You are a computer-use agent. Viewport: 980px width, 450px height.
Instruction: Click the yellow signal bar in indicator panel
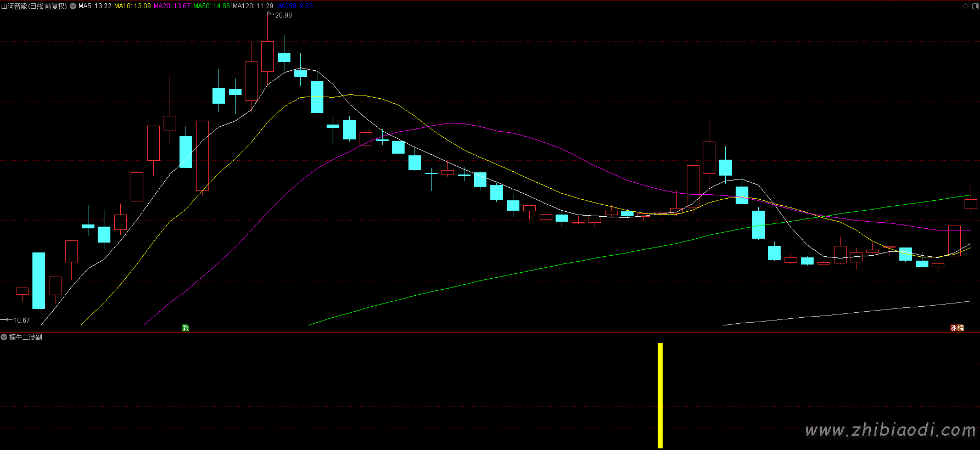coord(660,395)
